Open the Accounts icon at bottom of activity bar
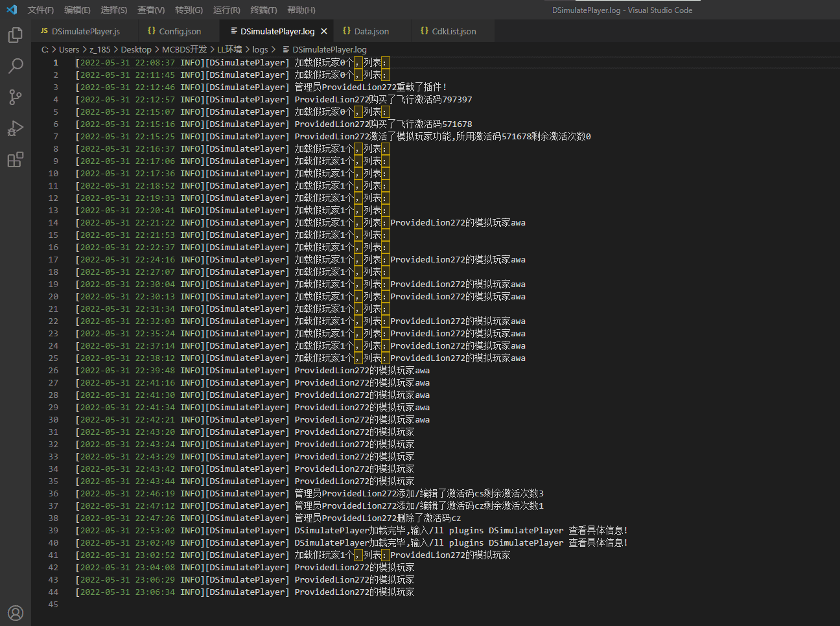The width and height of the screenshot is (840, 626). [x=16, y=612]
